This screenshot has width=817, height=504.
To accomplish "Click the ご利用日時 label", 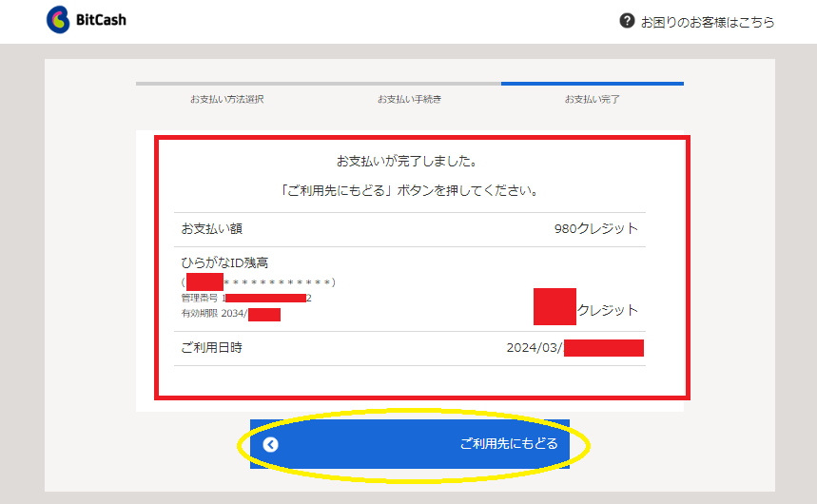I will [x=211, y=348].
